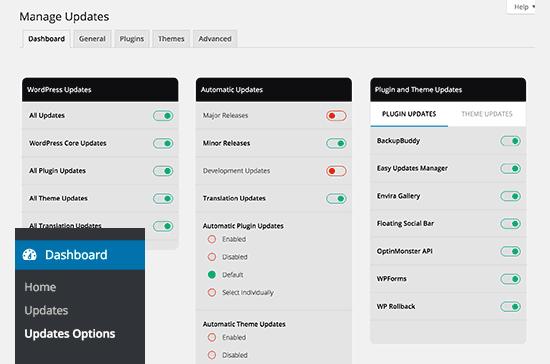Select Default under Automatic Plugin Updates
The width and height of the screenshot is (550, 364).
[x=212, y=275]
